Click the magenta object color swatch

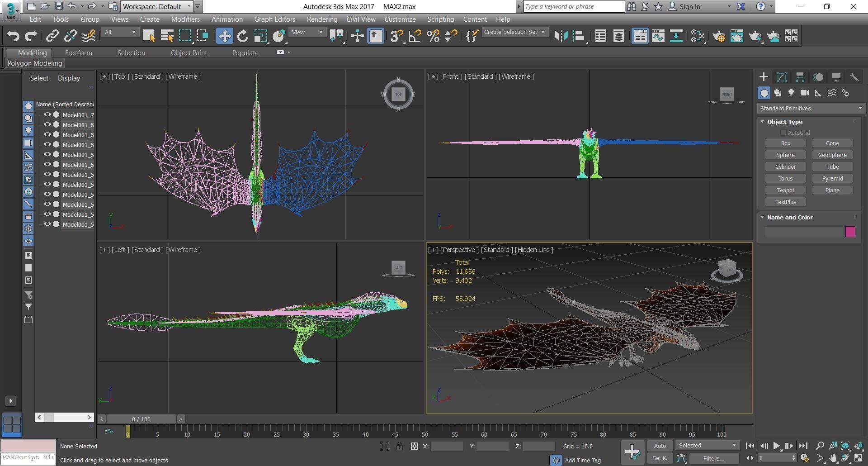(850, 232)
